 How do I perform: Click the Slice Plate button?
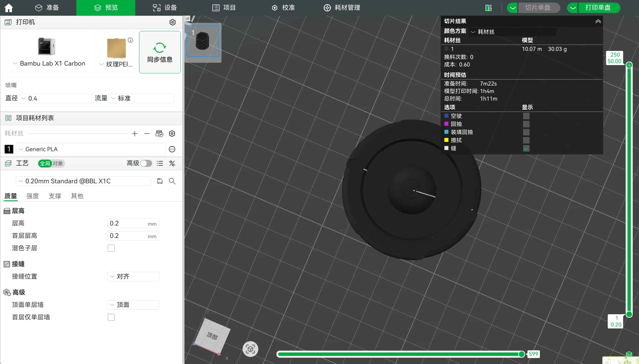[x=539, y=8]
